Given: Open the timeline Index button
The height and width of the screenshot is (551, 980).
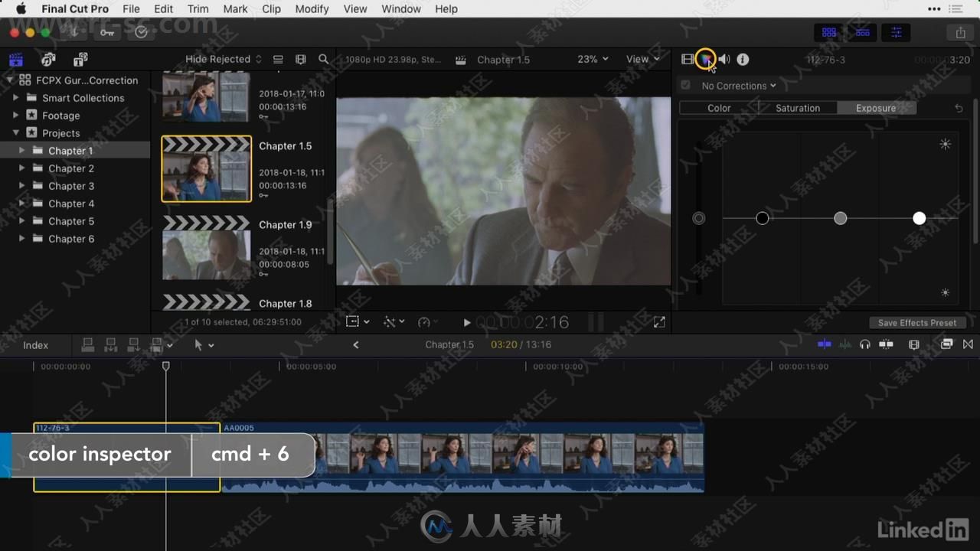Looking at the screenshot, I should [x=35, y=345].
